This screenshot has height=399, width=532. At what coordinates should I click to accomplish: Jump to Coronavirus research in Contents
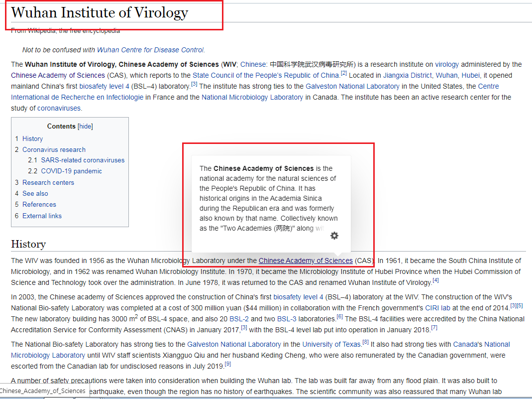tap(54, 149)
